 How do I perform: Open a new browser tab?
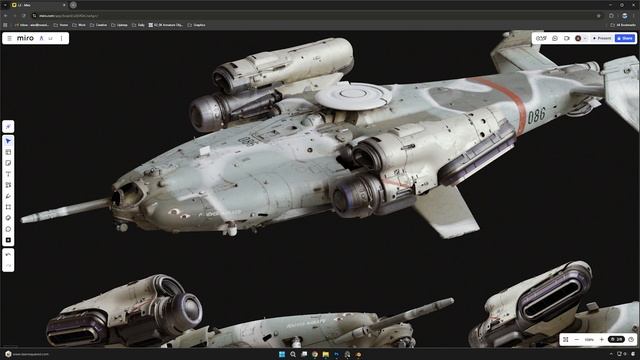[73, 5]
